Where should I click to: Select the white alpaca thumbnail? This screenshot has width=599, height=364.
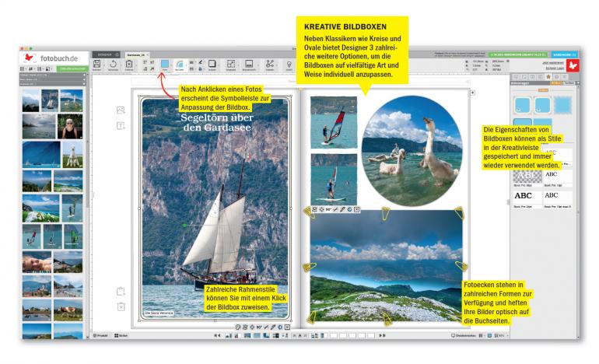pos(72,155)
